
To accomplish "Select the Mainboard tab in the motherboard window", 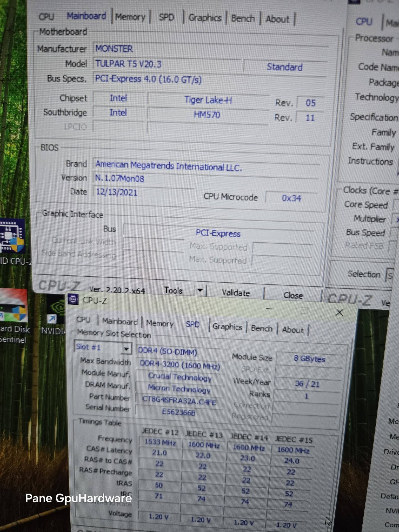I will pyautogui.click(x=87, y=16).
